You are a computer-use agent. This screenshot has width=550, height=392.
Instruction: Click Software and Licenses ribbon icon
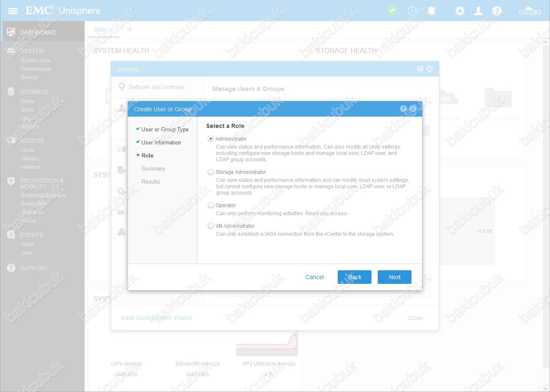[122, 86]
